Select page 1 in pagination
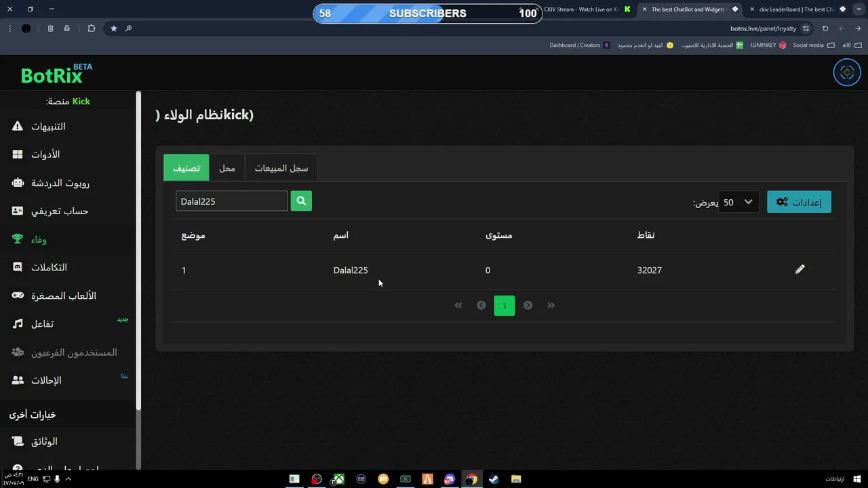The height and width of the screenshot is (488, 868). pyautogui.click(x=505, y=306)
